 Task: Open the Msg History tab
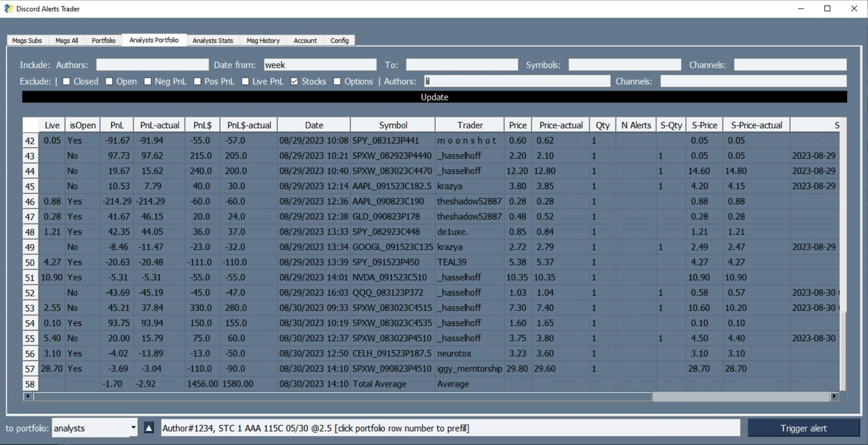coord(263,41)
